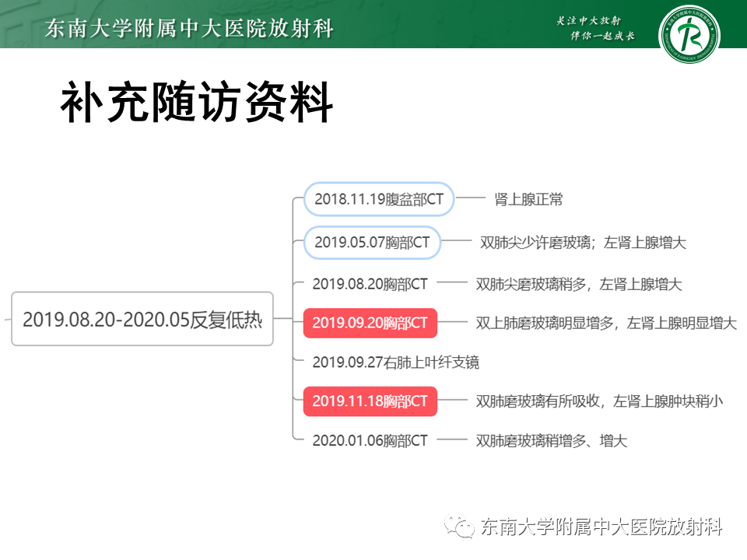Click the slogan 关注中大放射
The width and height of the screenshot is (747, 560).
(x=589, y=20)
